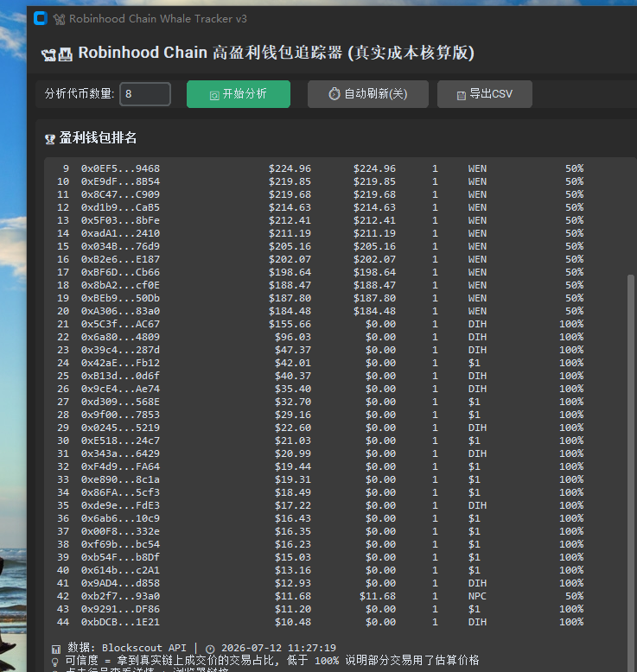Select wallet row 0xBF6D...Cb66
Screen dimensions: 637x672
click(x=320, y=272)
